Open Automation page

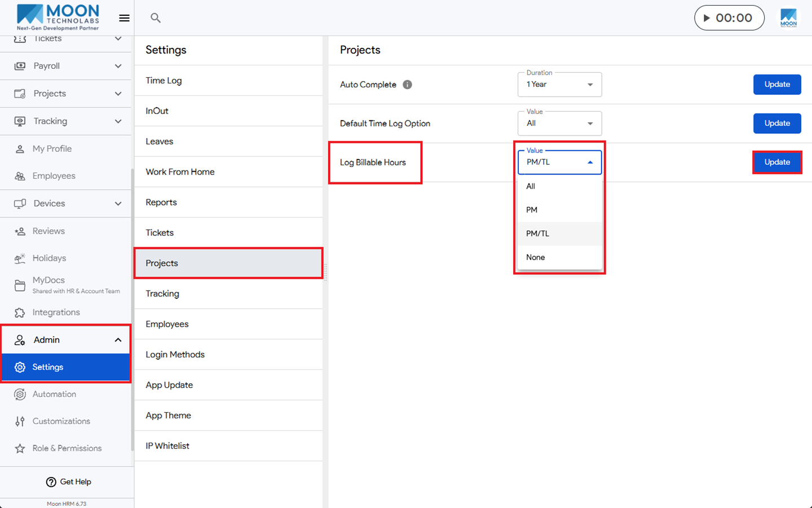65,395
